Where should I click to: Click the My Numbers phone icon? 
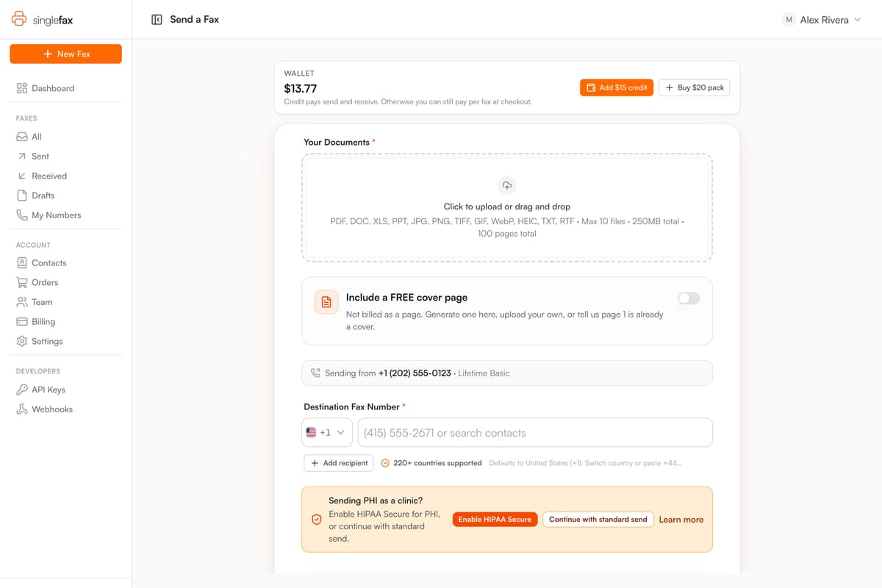pos(22,215)
